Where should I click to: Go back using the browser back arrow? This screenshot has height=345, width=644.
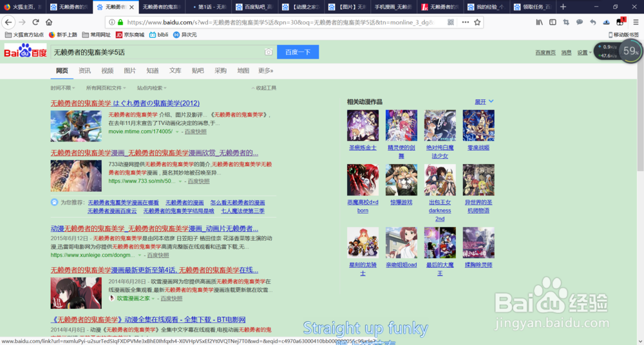(x=8, y=22)
